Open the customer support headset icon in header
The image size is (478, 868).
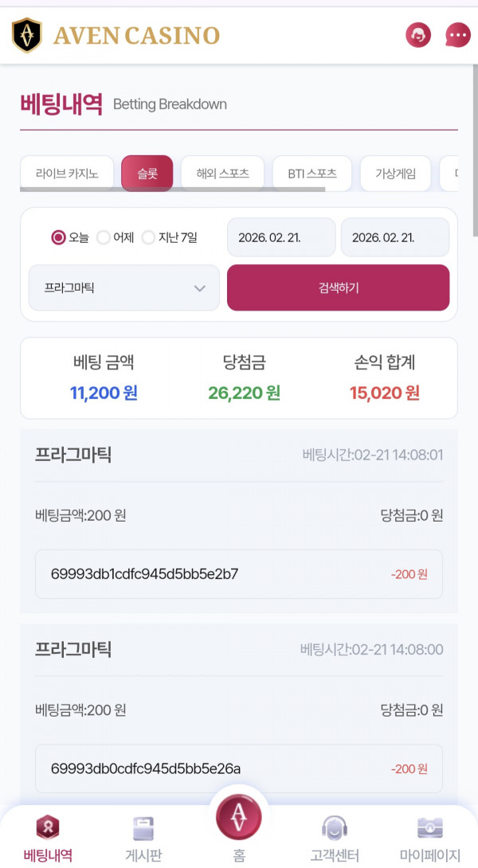pyautogui.click(x=417, y=35)
